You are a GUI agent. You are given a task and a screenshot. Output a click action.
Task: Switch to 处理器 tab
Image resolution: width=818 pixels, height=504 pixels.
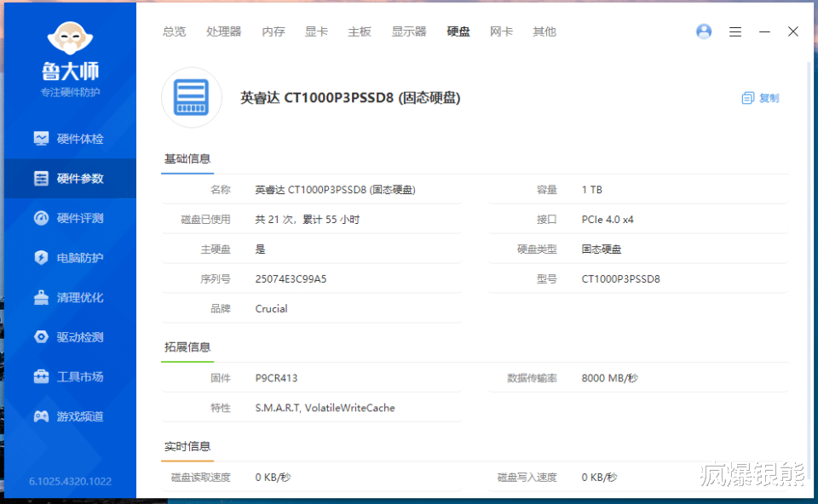coord(223,31)
